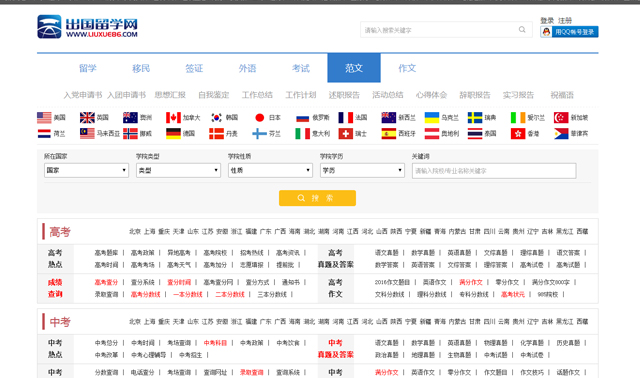This screenshot has height=378, width=640.
Task: Choose the Sweden flag icon
Action: point(475,118)
